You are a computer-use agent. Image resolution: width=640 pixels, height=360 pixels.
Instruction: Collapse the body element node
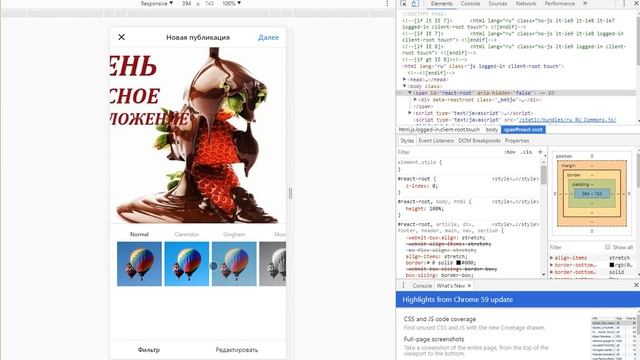pyautogui.click(x=404, y=86)
